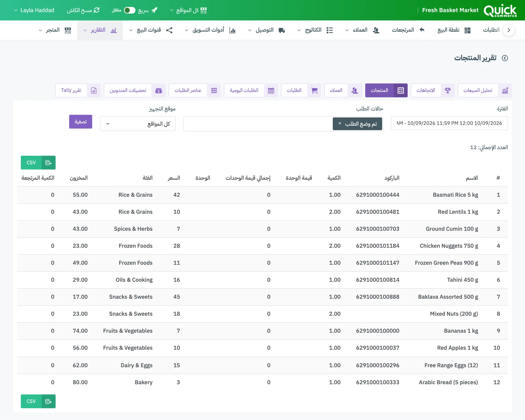Open the الطلبات main navigation link
The height and width of the screenshot is (420, 525).
pos(491,30)
